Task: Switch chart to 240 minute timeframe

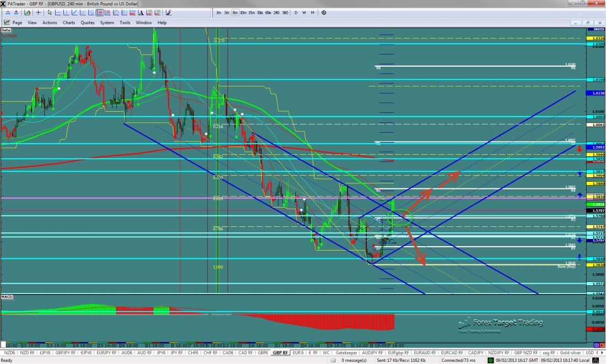Action: 277,12
